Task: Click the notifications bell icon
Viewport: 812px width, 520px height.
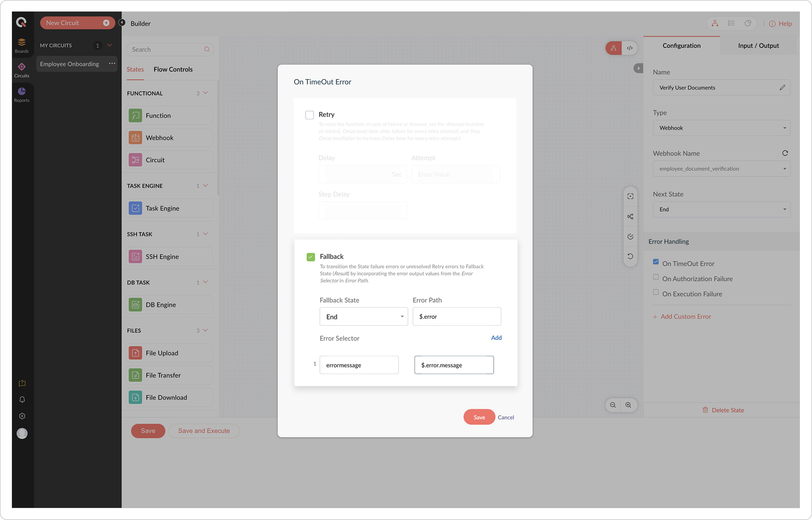Action: [22, 399]
